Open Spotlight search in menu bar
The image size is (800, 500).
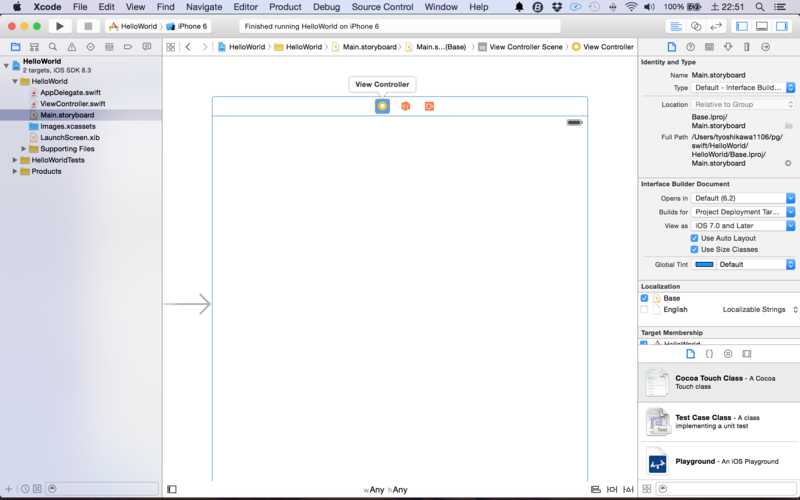pyautogui.click(x=760, y=7)
